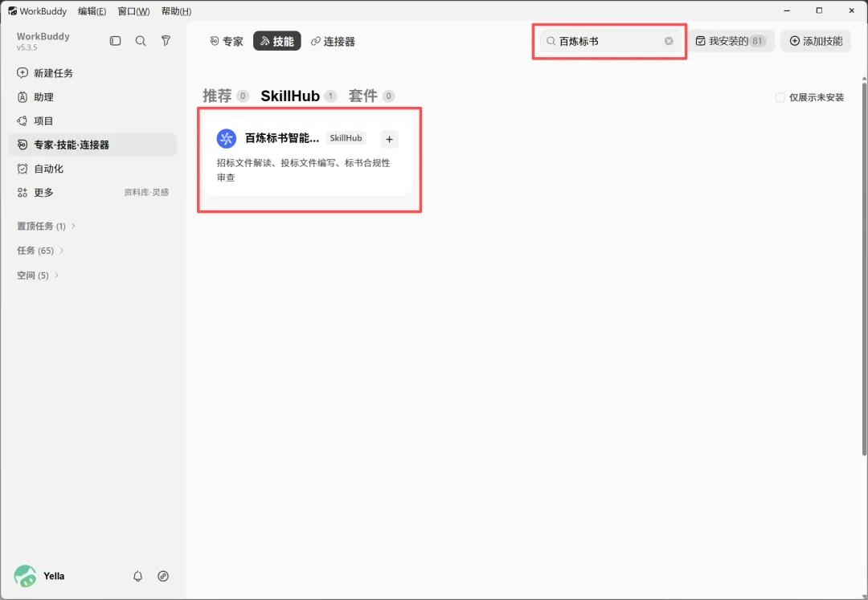The image size is (868, 600).
Task: Maximize the WorkBuddy window
Action: click(819, 10)
